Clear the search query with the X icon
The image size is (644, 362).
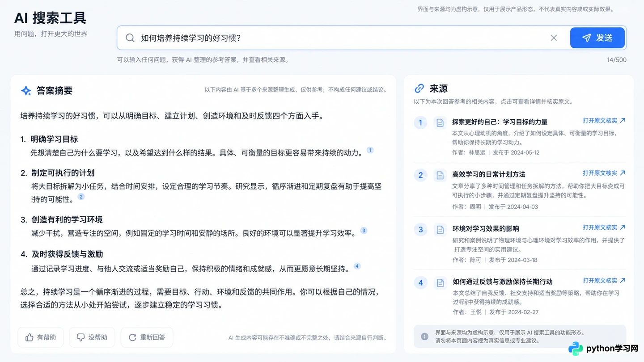554,38
